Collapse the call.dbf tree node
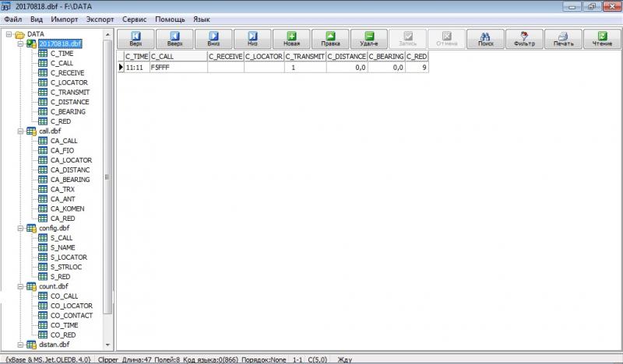623x364 pixels. (19, 131)
